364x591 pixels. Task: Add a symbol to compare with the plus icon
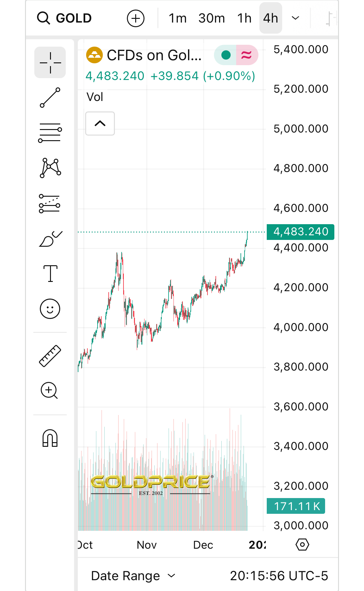pyautogui.click(x=136, y=18)
